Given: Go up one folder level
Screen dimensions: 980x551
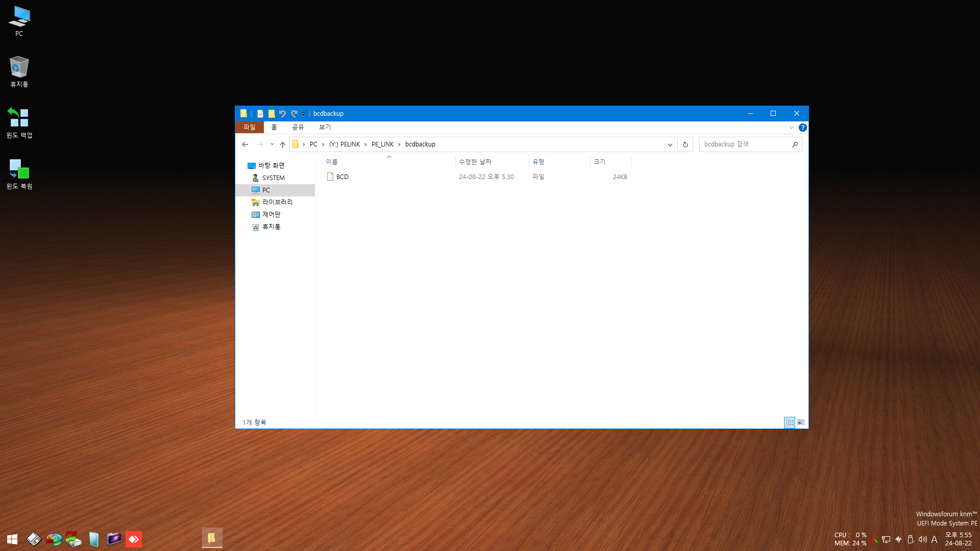Looking at the screenshot, I should pyautogui.click(x=283, y=144).
